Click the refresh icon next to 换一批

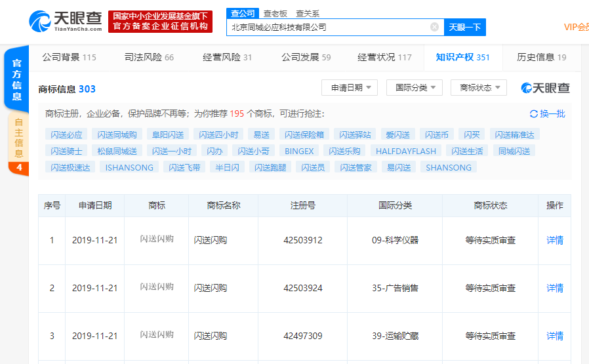[x=533, y=114]
